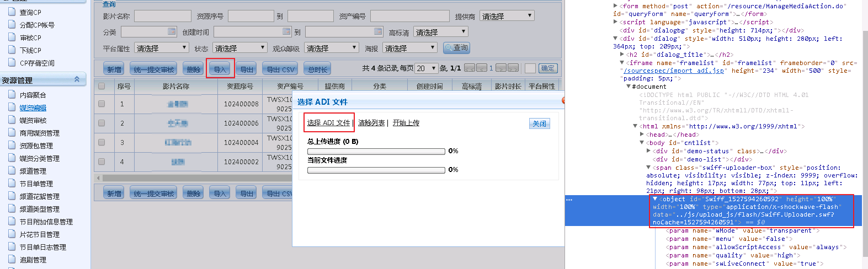Open 节目单日志管理 page
The height and width of the screenshot is (269, 868).
click(x=43, y=247)
